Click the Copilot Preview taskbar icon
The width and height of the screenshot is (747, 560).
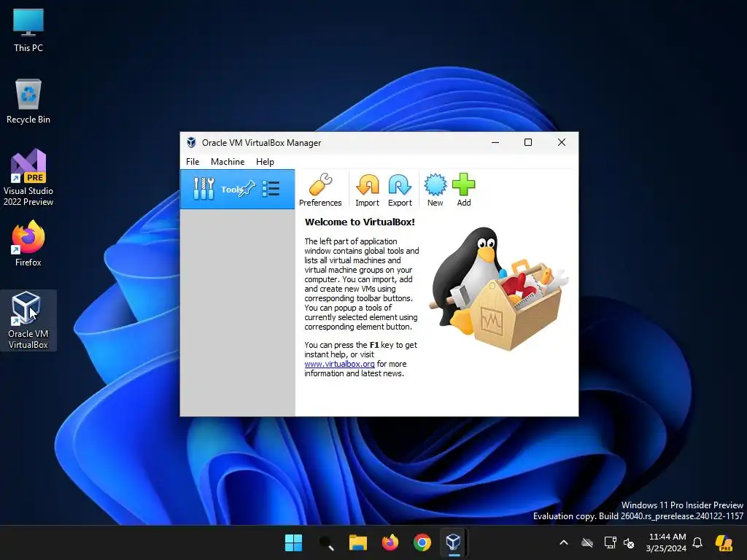(x=724, y=542)
